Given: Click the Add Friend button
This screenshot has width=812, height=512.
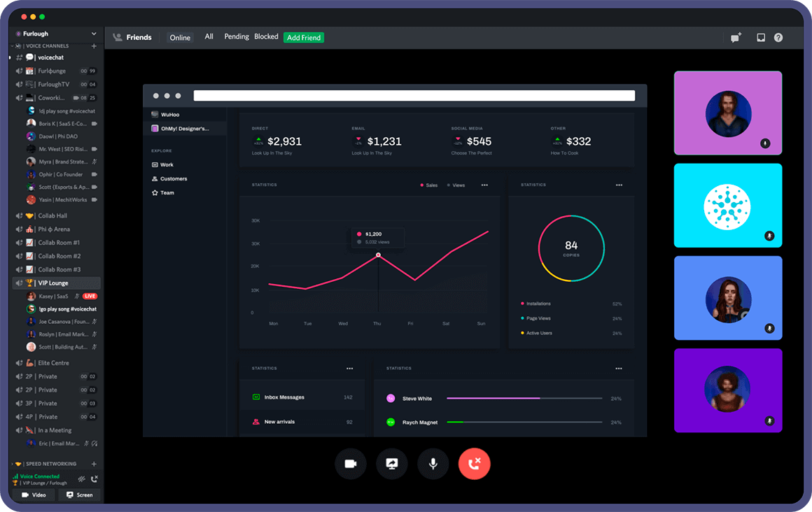Looking at the screenshot, I should (x=304, y=37).
